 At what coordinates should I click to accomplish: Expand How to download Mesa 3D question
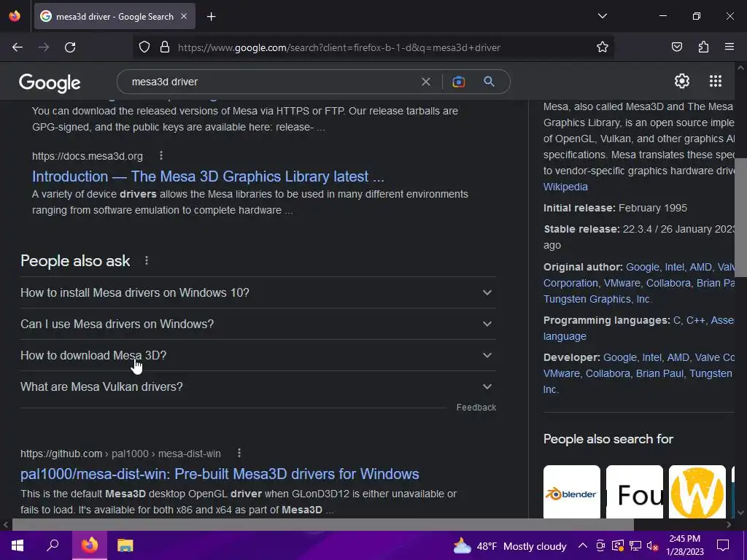tap(258, 355)
